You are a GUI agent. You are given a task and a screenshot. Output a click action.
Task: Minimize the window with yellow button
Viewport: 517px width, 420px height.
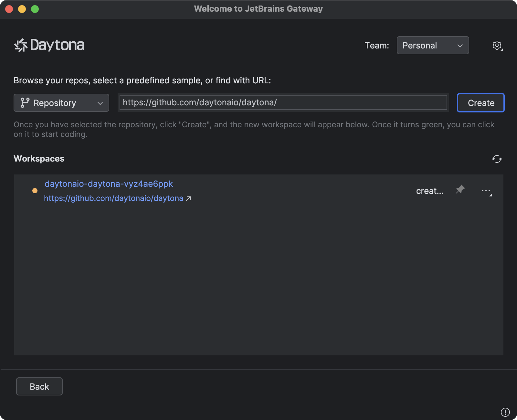(22, 9)
